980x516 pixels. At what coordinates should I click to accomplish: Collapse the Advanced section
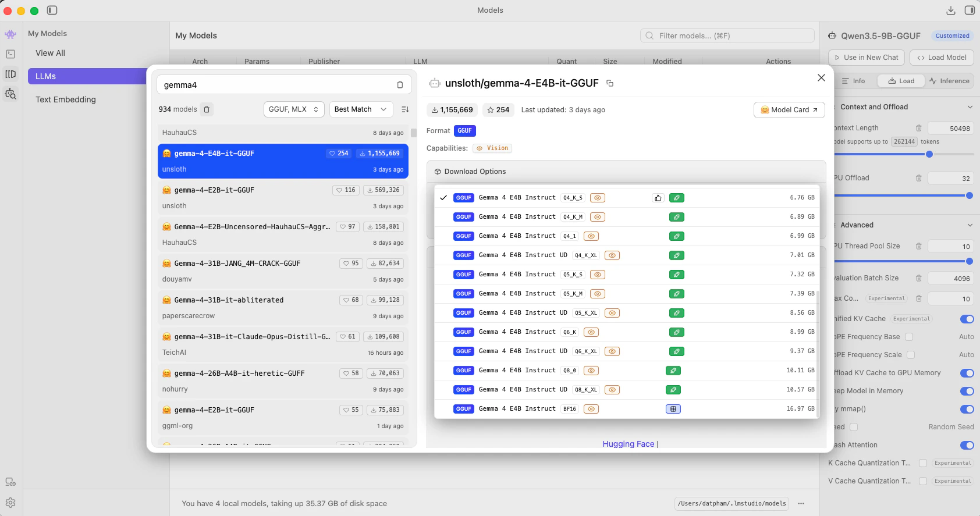(x=970, y=225)
